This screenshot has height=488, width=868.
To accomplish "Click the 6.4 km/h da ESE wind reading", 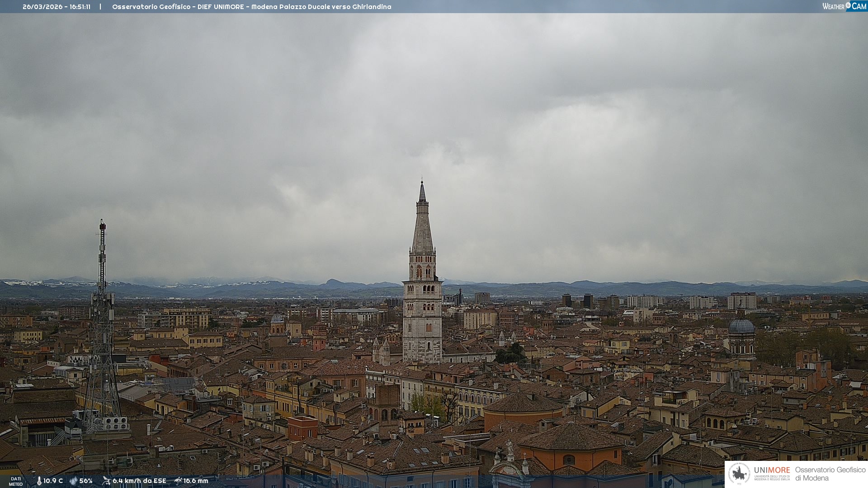I will tap(139, 481).
